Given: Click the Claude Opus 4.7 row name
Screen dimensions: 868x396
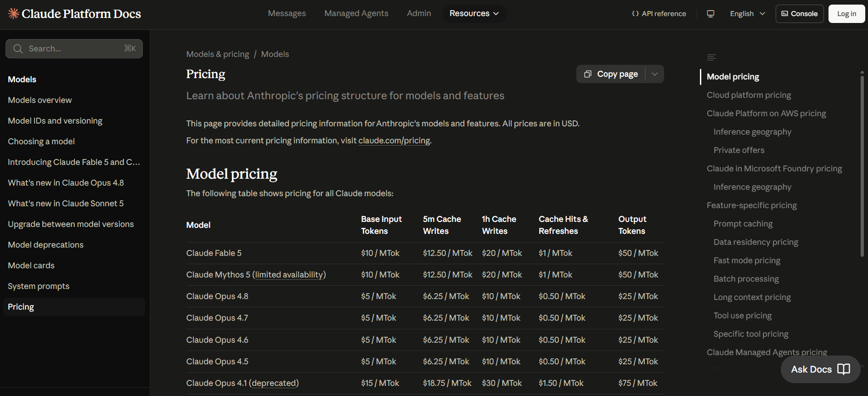Looking at the screenshot, I should (217, 318).
